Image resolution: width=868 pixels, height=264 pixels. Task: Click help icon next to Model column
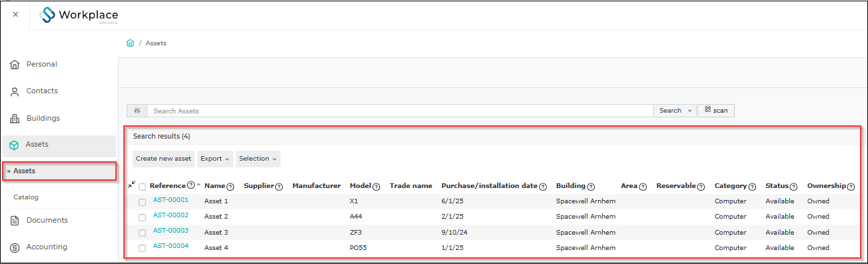coord(376,187)
